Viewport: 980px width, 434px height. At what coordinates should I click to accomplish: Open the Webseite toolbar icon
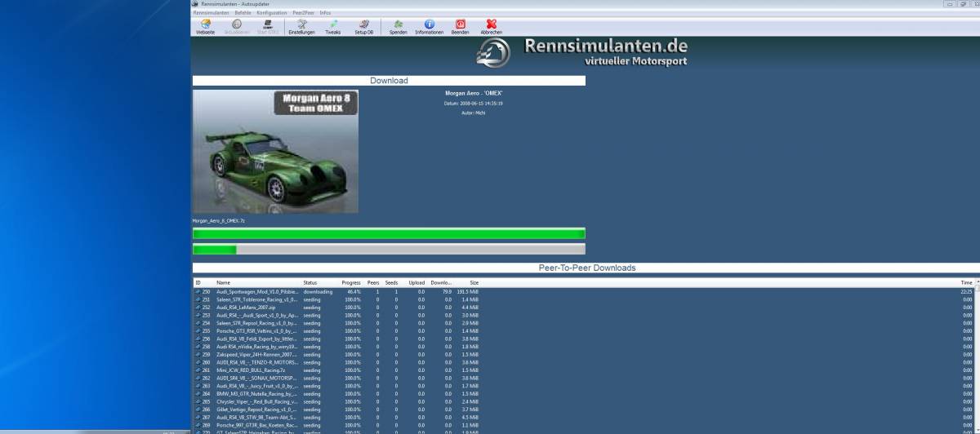coord(205,26)
